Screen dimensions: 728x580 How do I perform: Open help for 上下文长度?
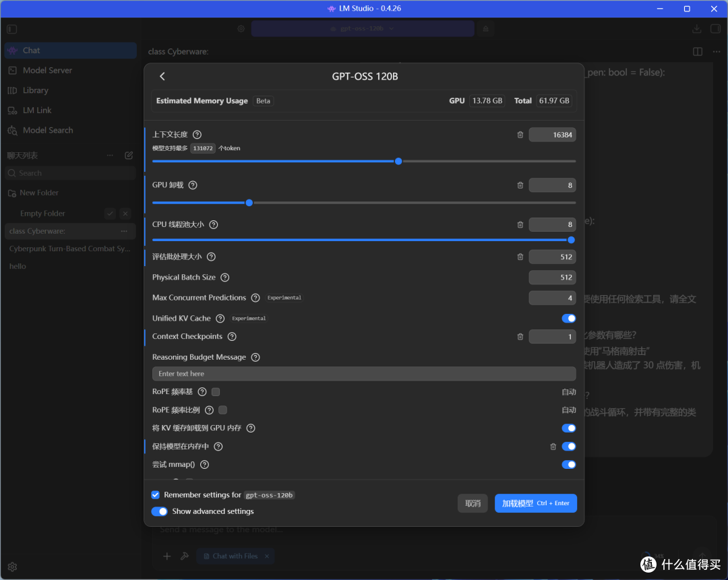(x=198, y=135)
